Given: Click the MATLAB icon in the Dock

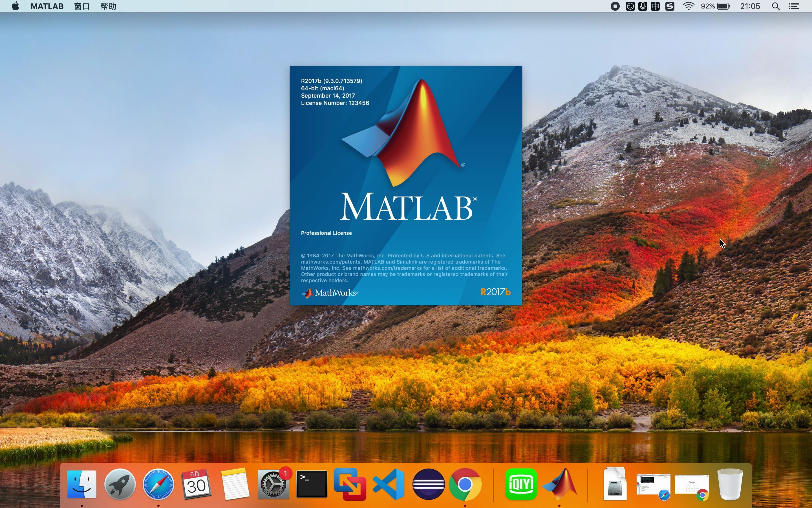Looking at the screenshot, I should pos(559,484).
